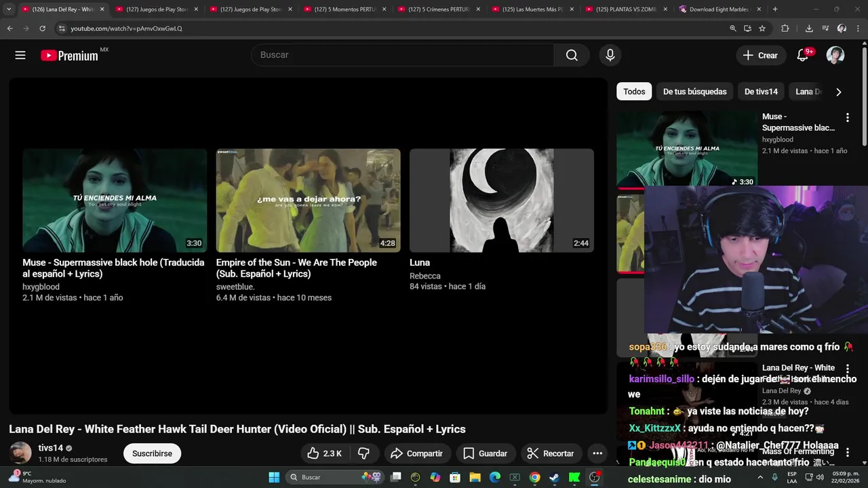Open ESP LAA language indicator
The width and height of the screenshot is (868, 488).
click(x=792, y=477)
